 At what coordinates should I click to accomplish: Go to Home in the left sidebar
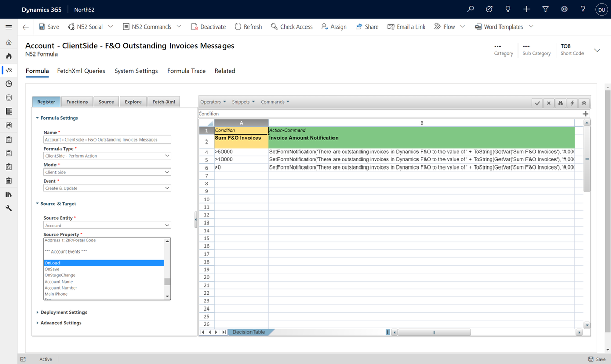coord(9,43)
